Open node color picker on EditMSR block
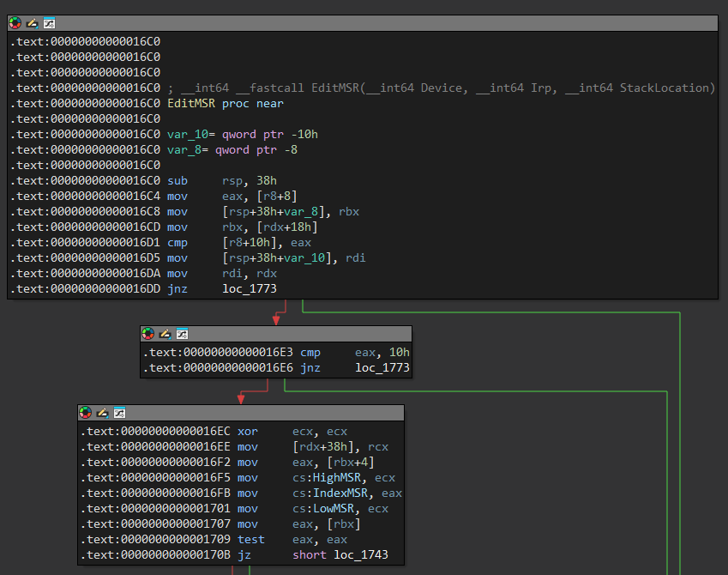The image size is (728, 575). (15, 23)
